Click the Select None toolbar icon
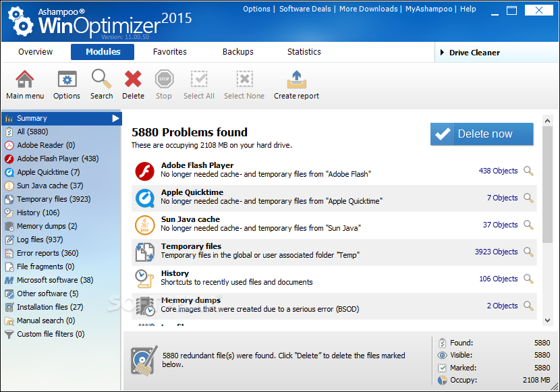560x392 pixels. pos(244,79)
